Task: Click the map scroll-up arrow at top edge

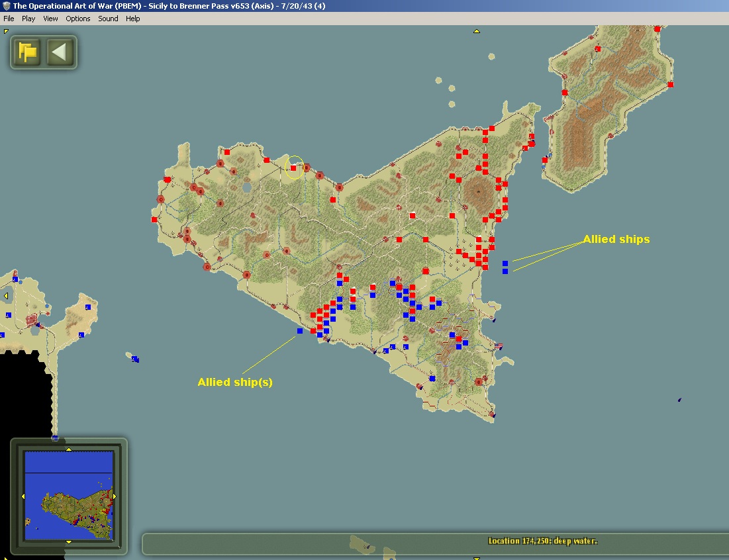Action: [477, 31]
